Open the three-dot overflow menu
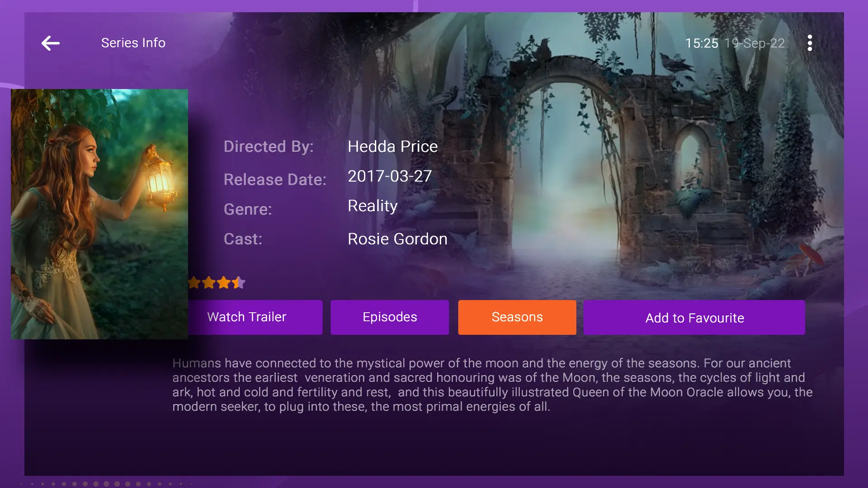 click(809, 43)
